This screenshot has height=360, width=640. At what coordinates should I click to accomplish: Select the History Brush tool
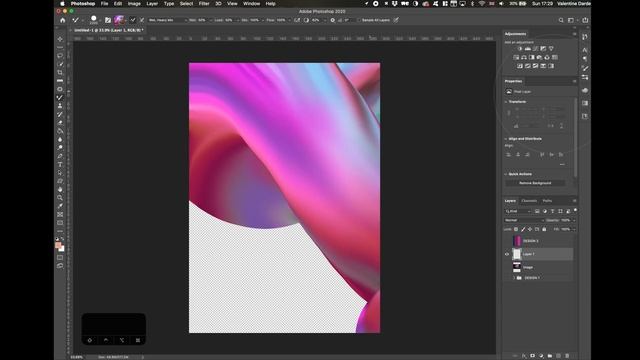(x=60, y=114)
